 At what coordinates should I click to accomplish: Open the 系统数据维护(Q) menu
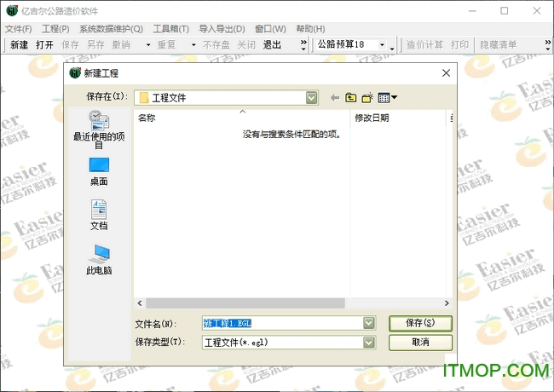[111, 29]
